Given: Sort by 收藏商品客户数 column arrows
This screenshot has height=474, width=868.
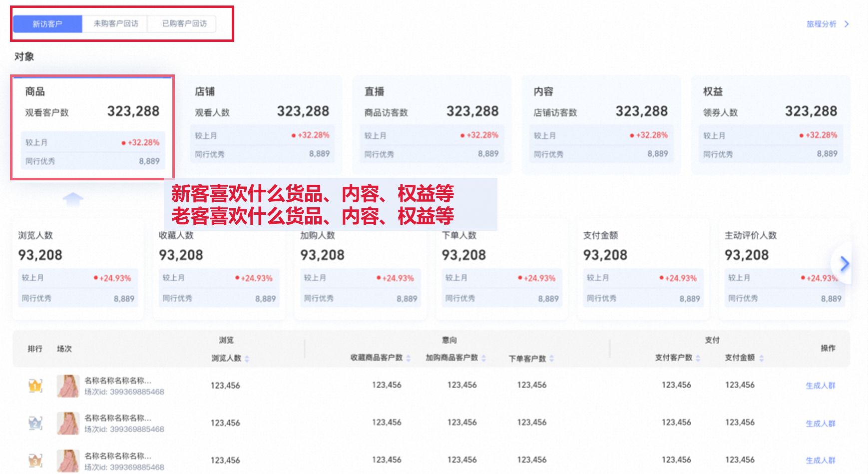Looking at the screenshot, I should (408, 358).
